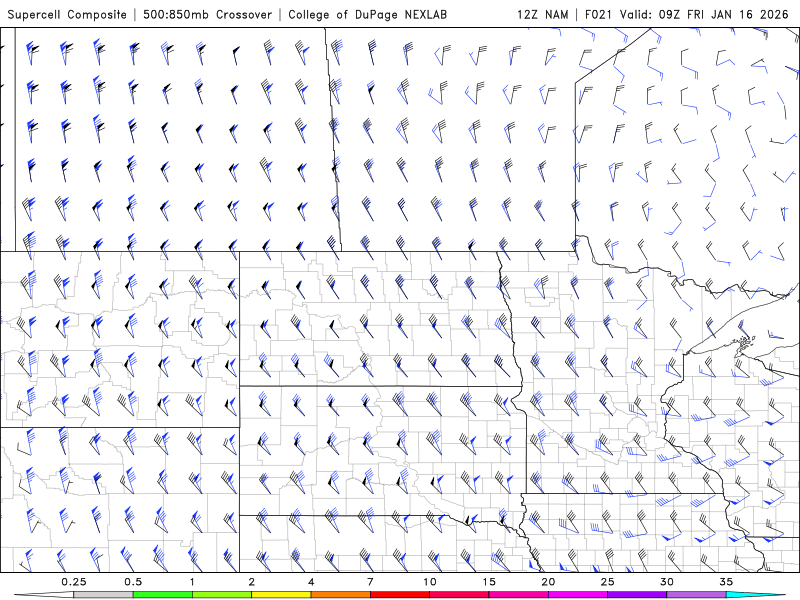
Task: Click the 2 value on color scale
Action: click(x=252, y=582)
